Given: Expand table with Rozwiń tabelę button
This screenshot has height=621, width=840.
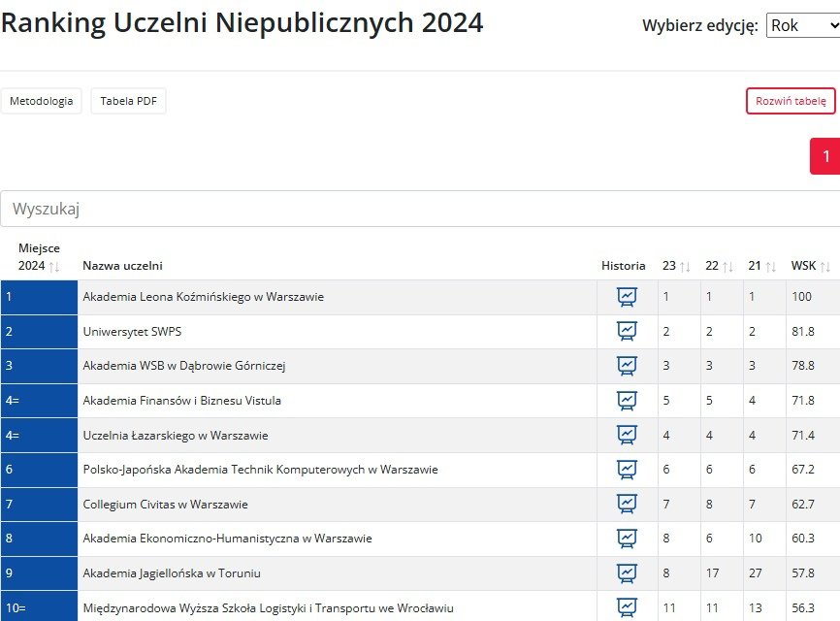Looking at the screenshot, I should click(790, 101).
